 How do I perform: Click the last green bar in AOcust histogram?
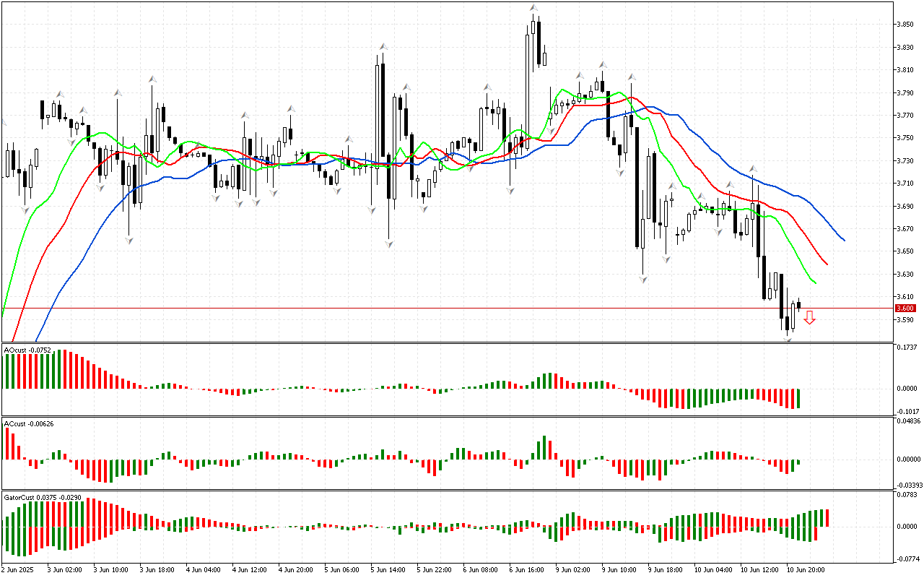point(799,398)
